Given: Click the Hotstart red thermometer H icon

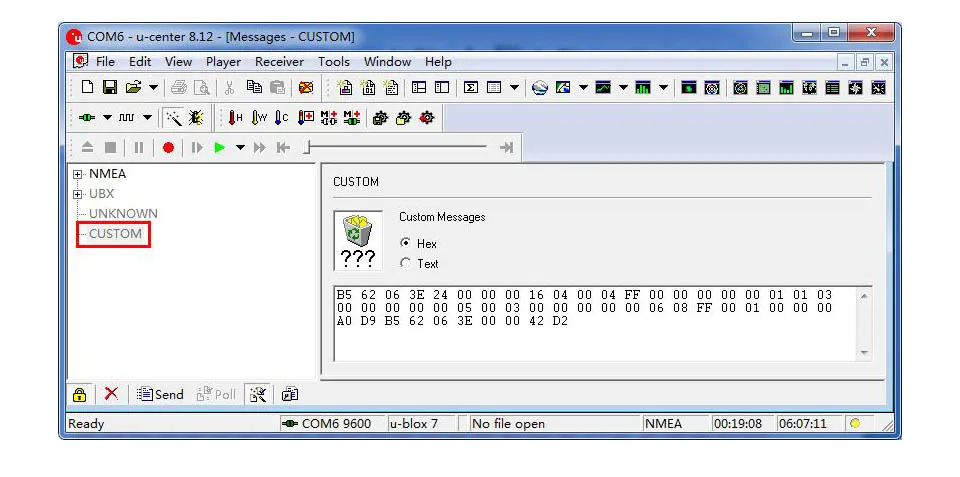Looking at the screenshot, I should coord(236,117).
